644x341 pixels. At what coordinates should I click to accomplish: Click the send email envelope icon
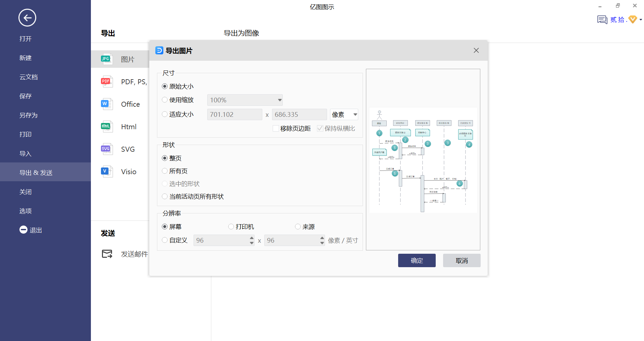[107, 254]
